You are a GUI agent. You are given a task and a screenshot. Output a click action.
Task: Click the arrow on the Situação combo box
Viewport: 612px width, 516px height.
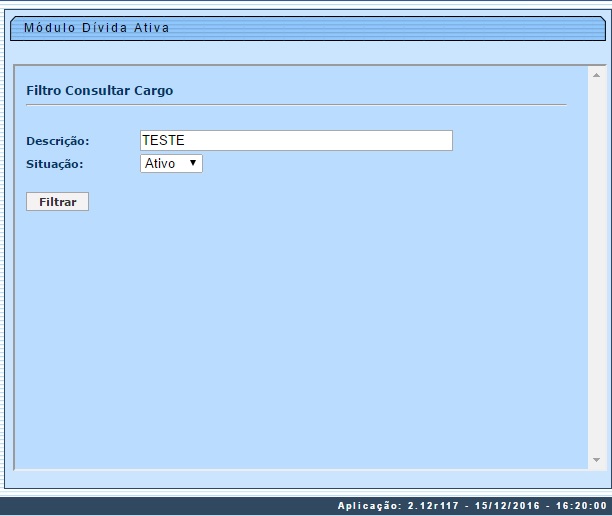point(192,163)
